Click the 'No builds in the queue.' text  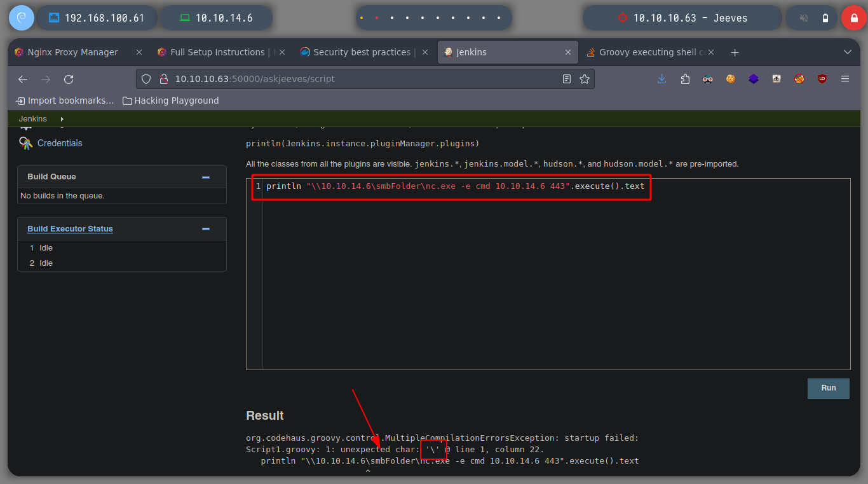click(62, 196)
